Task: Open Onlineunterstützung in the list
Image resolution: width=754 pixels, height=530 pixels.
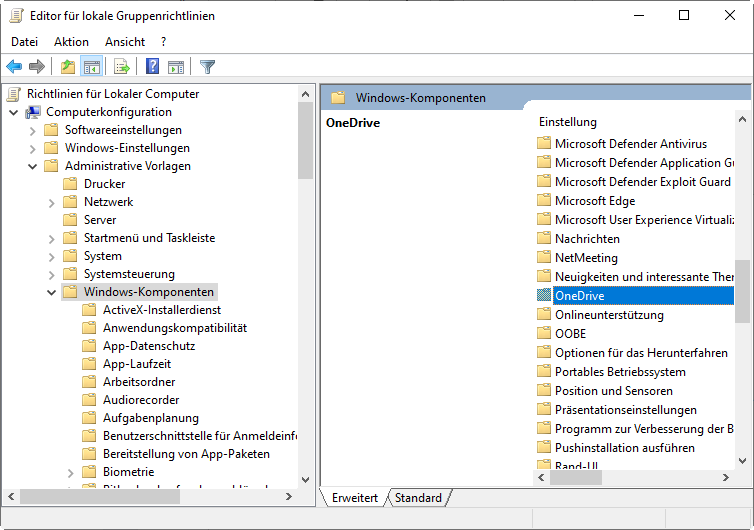Action: point(609,315)
